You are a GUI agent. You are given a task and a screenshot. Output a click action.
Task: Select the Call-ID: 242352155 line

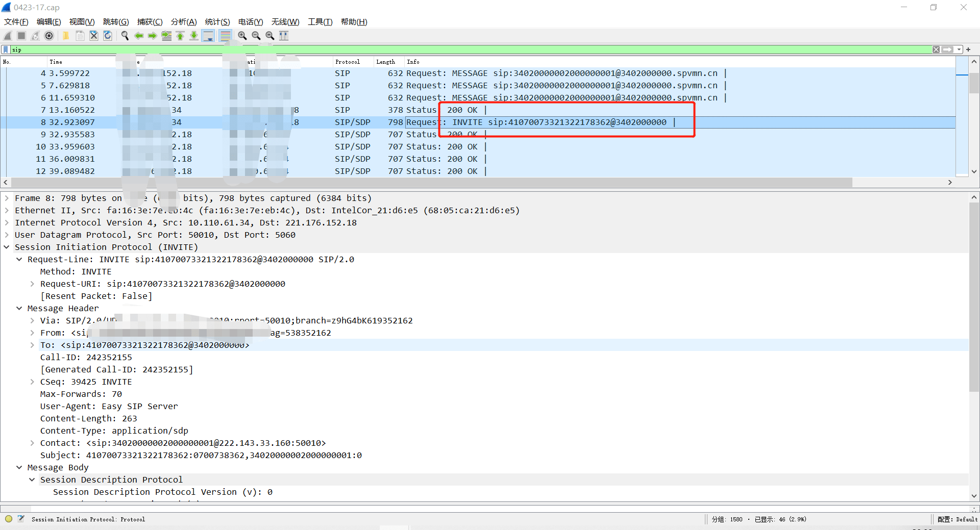86,357
